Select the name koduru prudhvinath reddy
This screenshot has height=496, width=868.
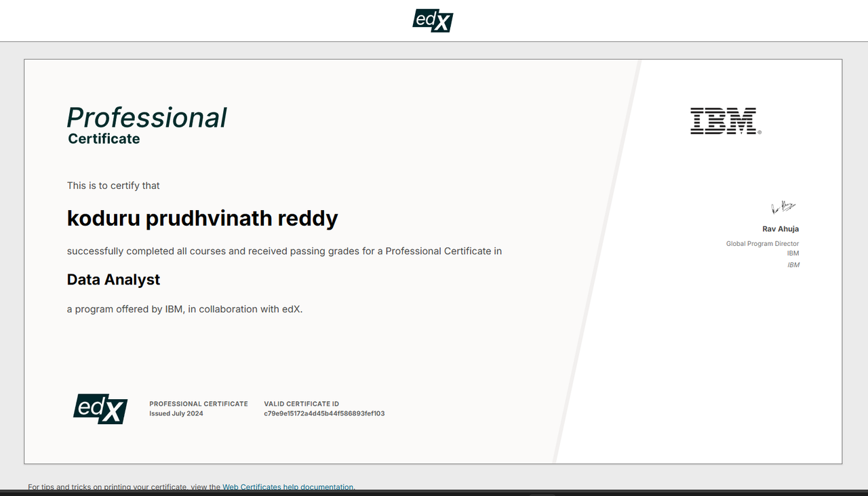[x=202, y=218]
